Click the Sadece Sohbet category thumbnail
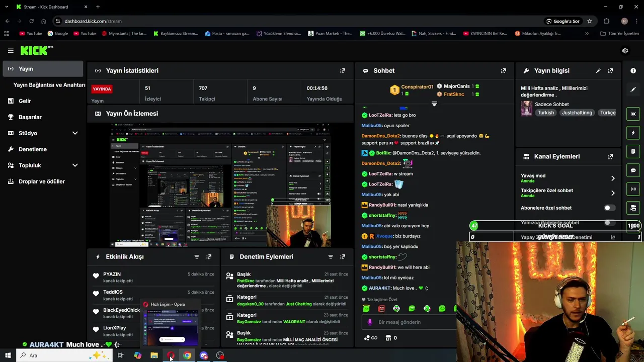The width and height of the screenshot is (644, 362). tap(527, 109)
